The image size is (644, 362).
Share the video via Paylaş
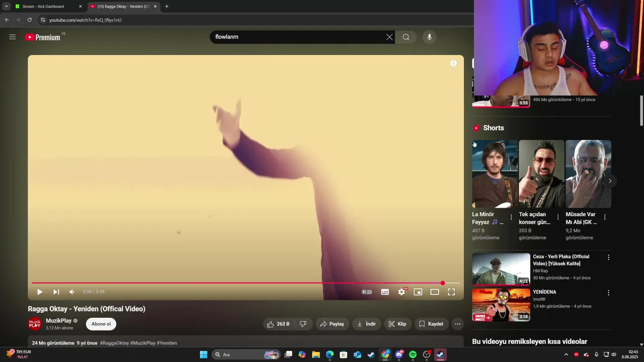point(332,324)
